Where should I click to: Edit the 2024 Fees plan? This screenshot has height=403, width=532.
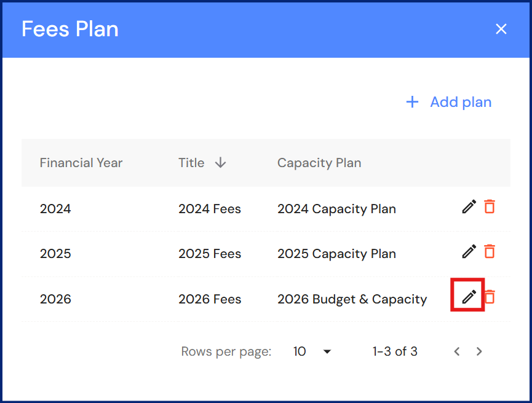point(469,207)
